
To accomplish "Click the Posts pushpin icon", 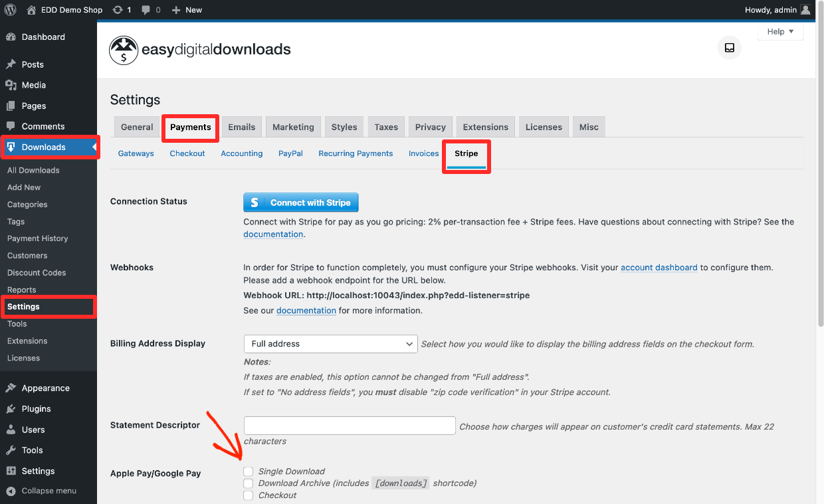I will tap(11, 64).
